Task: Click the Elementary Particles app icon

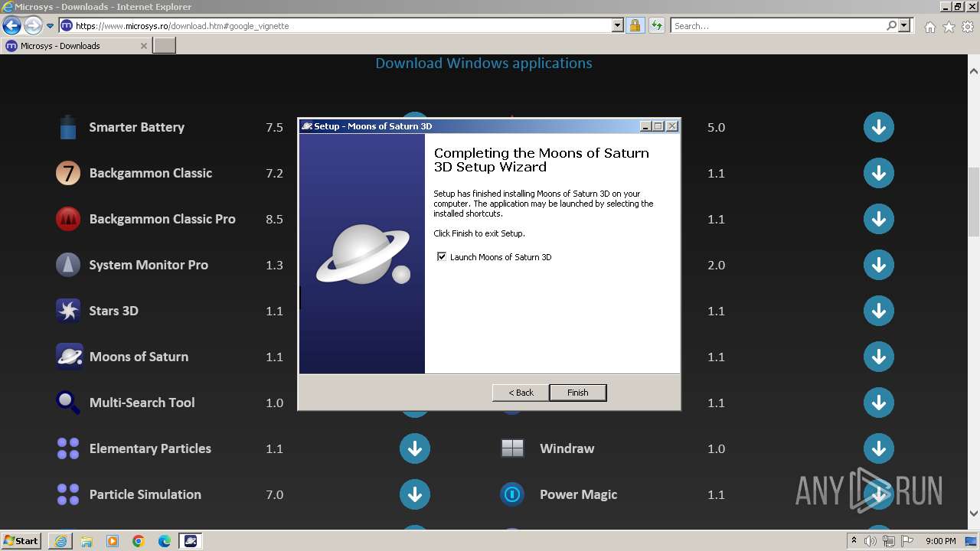Action: click(x=68, y=448)
